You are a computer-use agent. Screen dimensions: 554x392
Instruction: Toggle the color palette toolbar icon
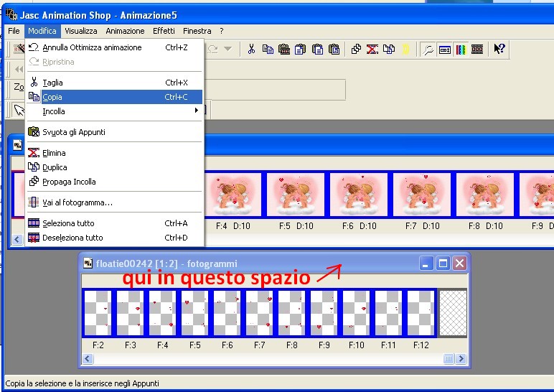[461, 50]
